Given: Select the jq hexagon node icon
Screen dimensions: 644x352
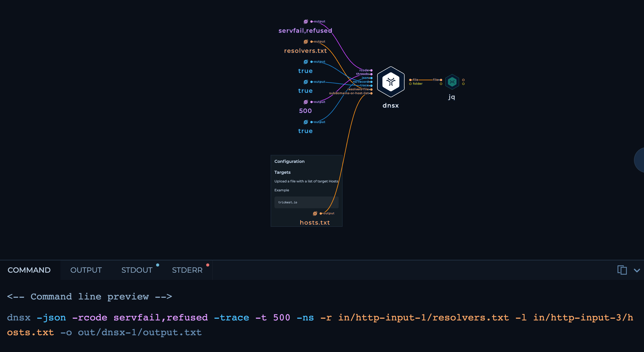Looking at the screenshot, I should point(452,82).
